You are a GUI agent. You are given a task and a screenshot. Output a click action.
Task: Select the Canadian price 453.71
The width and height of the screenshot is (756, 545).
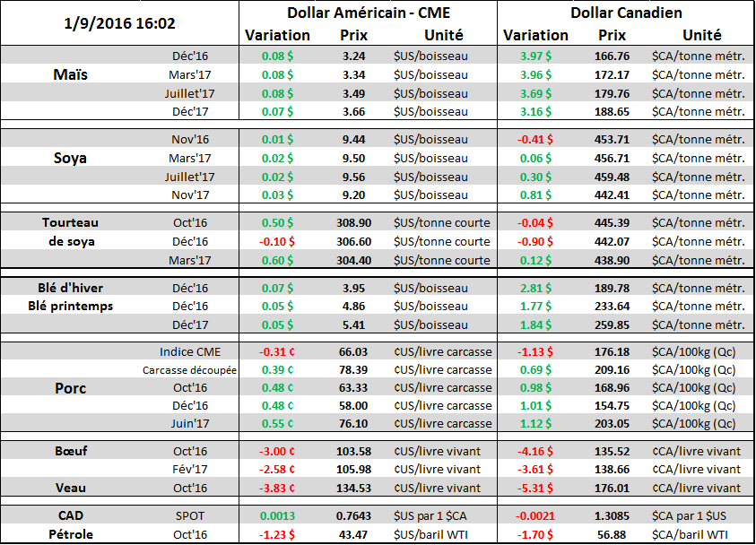[x=612, y=139]
